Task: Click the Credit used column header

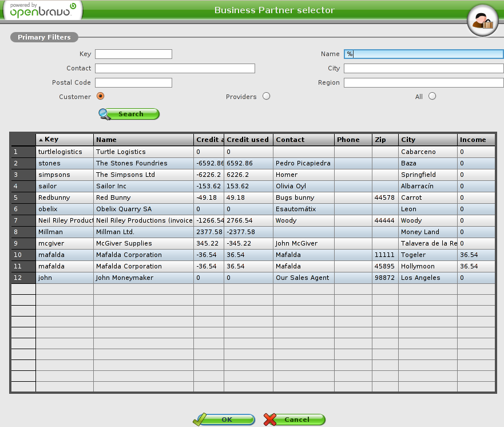Action: click(248, 140)
